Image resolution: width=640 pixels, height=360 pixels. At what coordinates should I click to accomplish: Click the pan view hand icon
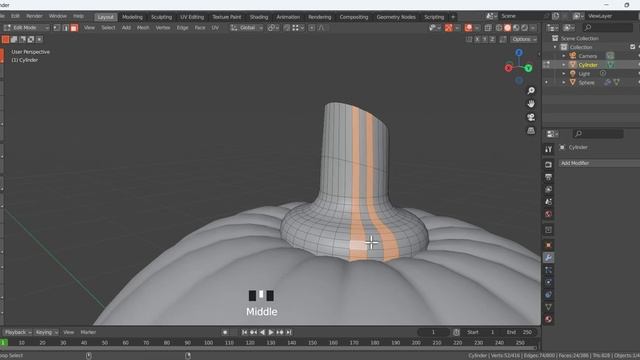click(531, 104)
